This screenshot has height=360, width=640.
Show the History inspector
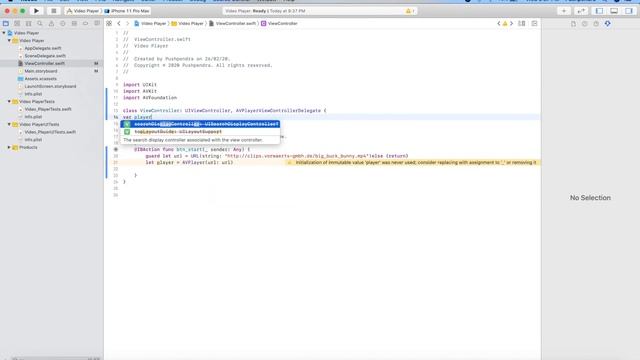[x=584, y=24]
